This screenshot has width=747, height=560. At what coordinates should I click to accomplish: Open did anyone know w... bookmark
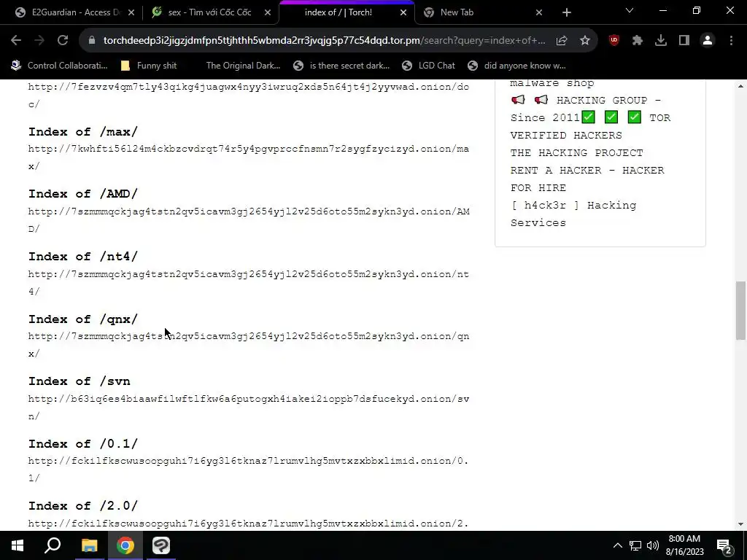[517, 66]
